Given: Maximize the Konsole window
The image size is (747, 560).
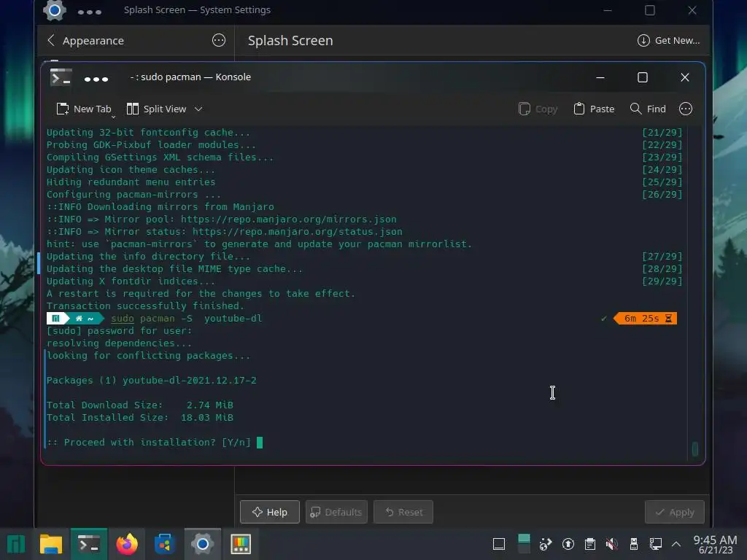Looking at the screenshot, I should (x=643, y=77).
